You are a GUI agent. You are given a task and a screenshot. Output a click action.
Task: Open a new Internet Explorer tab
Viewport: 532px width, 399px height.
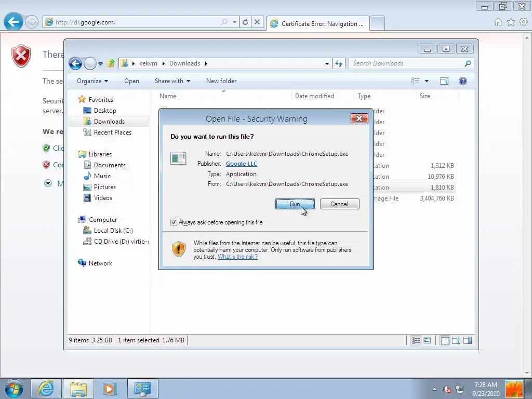tap(377, 23)
